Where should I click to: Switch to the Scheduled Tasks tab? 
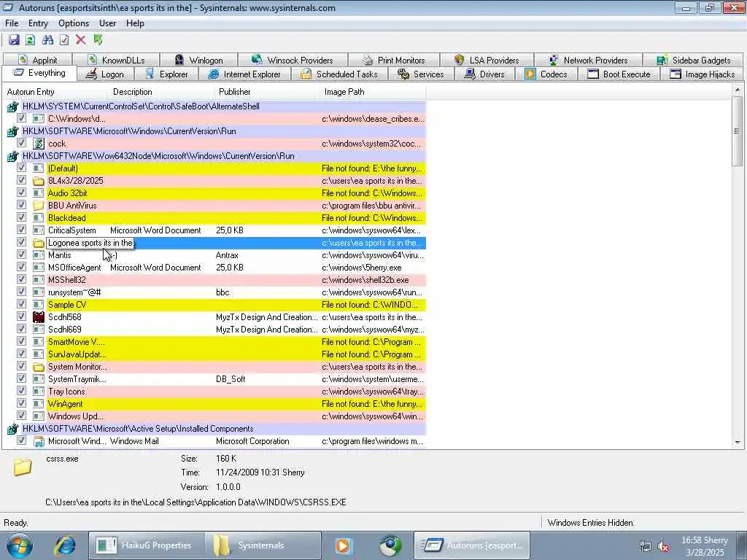point(338,74)
